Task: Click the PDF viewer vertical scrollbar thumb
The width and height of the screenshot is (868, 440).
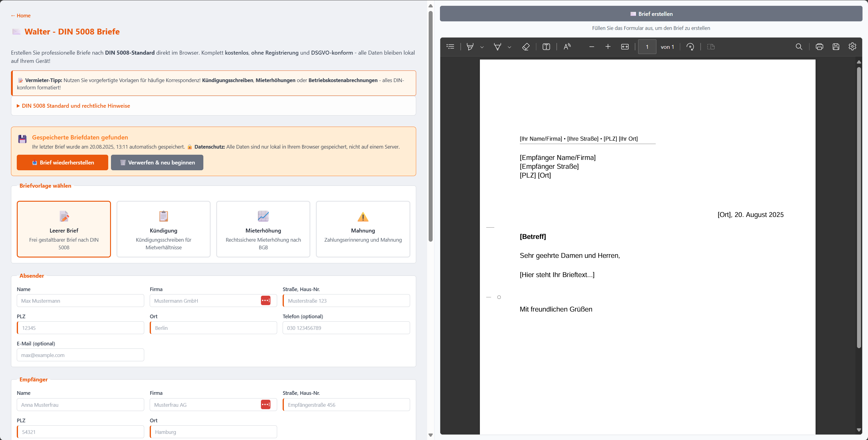Action: (859, 207)
